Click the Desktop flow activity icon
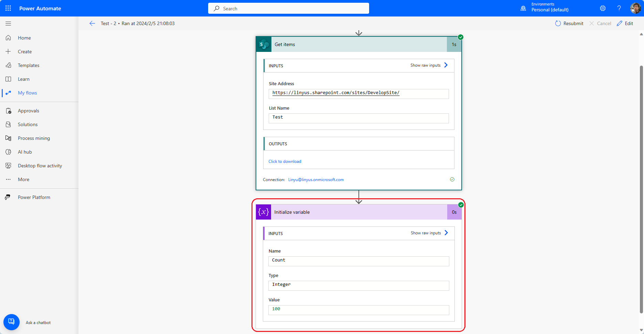 point(8,166)
